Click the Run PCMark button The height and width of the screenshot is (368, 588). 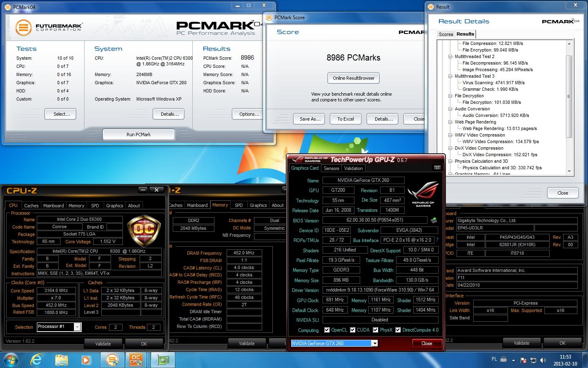(138, 135)
